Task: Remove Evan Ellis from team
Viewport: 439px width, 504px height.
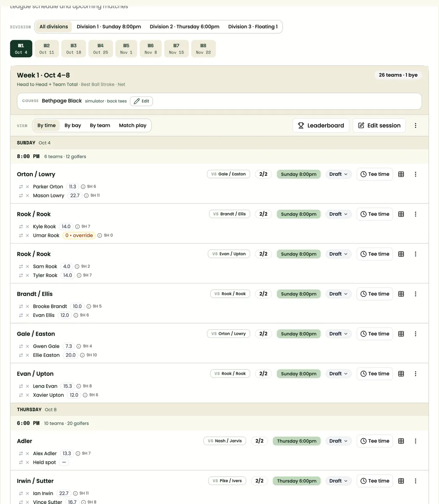Action: [27, 315]
